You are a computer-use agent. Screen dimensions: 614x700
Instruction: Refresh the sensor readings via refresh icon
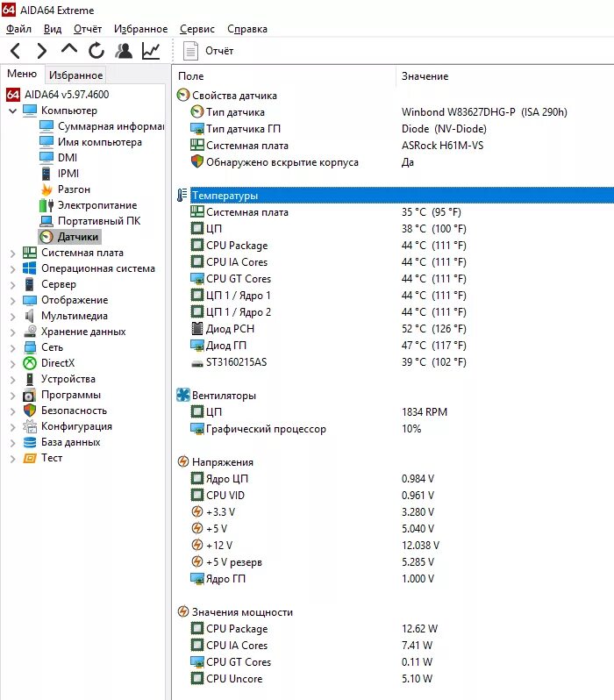96,51
